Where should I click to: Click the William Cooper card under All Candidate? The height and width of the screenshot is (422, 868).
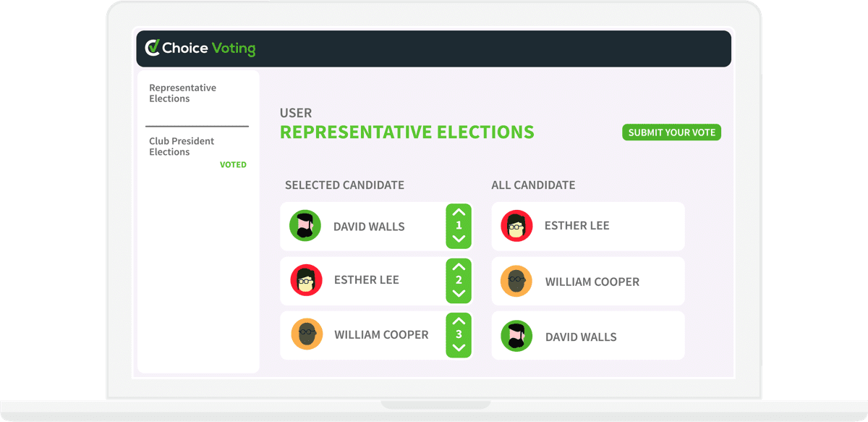pos(588,281)
